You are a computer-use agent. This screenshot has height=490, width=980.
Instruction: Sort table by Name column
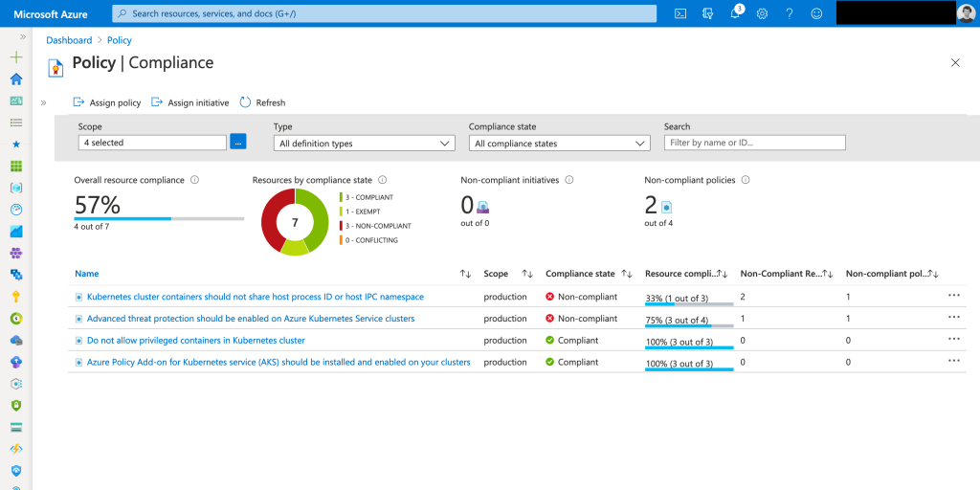tap(466, 274)
